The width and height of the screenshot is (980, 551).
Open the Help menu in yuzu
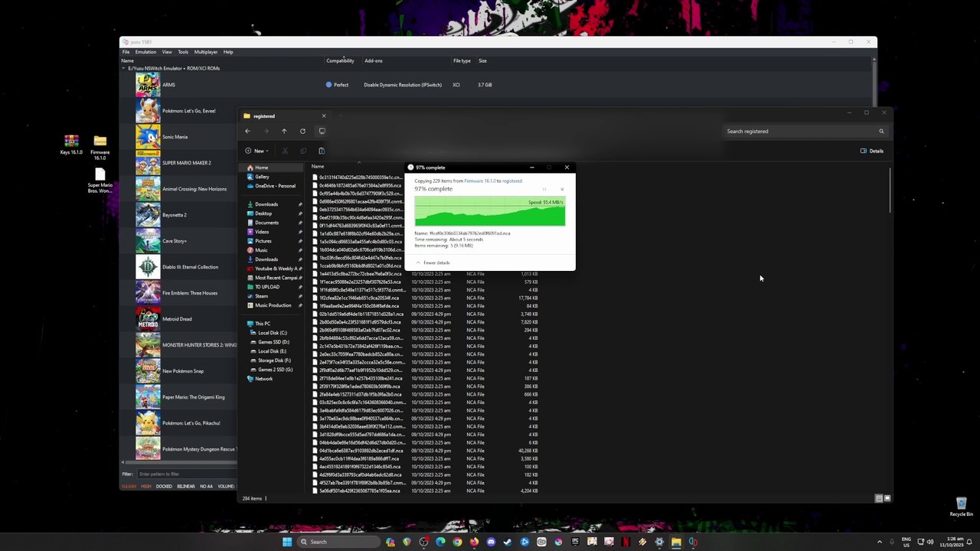(228, 52)
